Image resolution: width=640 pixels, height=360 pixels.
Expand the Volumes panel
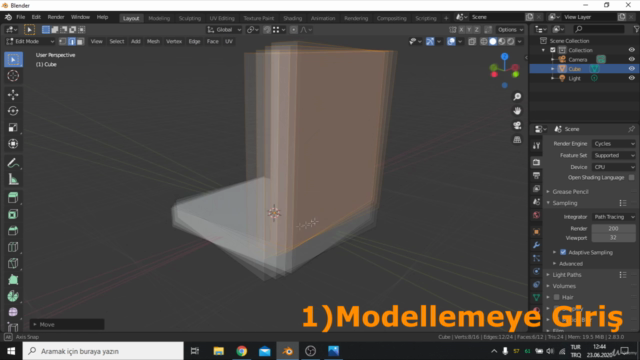coord(564,286)
